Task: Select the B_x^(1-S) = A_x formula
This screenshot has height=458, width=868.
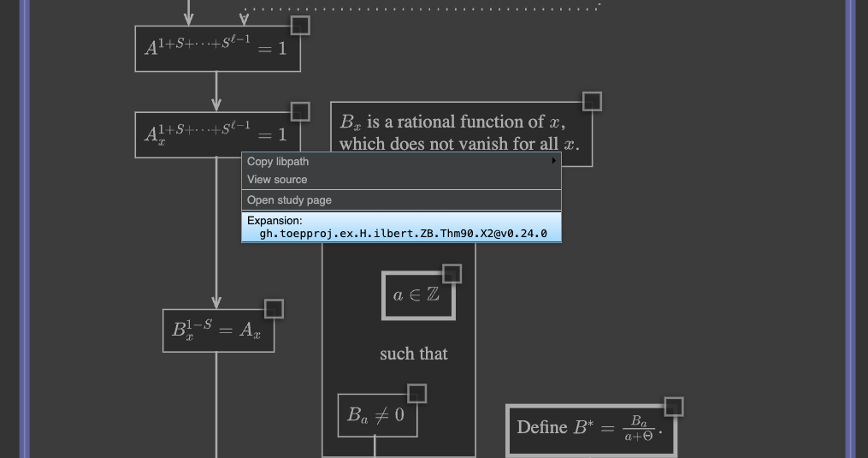Action: pos(217,330)
